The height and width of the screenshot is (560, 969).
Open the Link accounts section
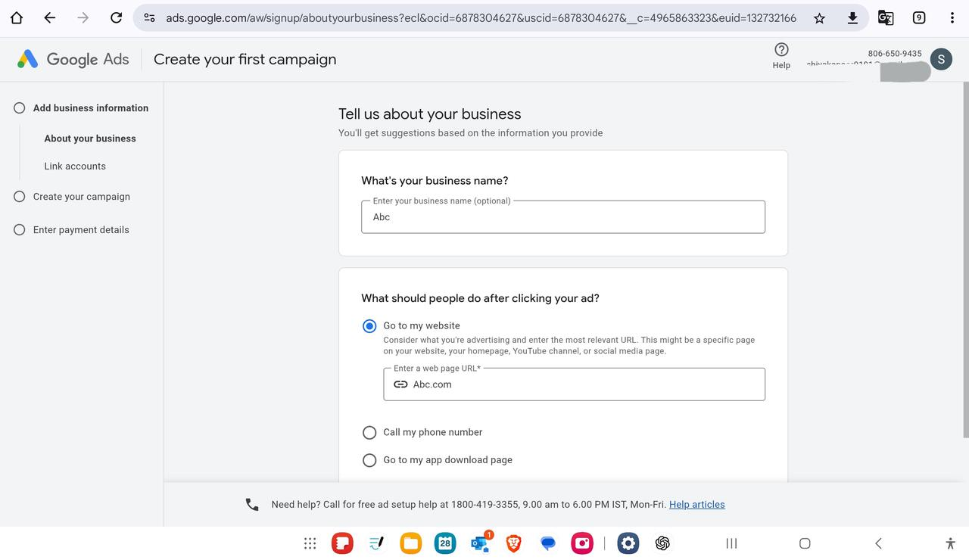tap(75, 166)
